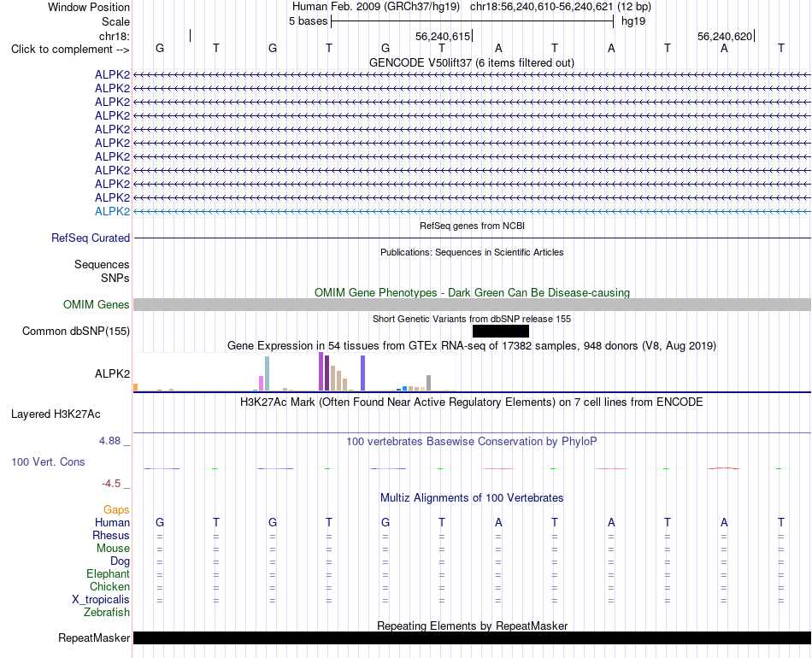This screenshot has width=812, height=658.
Task: Click the hg19 label beside scale bar
Action: point(633,21)
